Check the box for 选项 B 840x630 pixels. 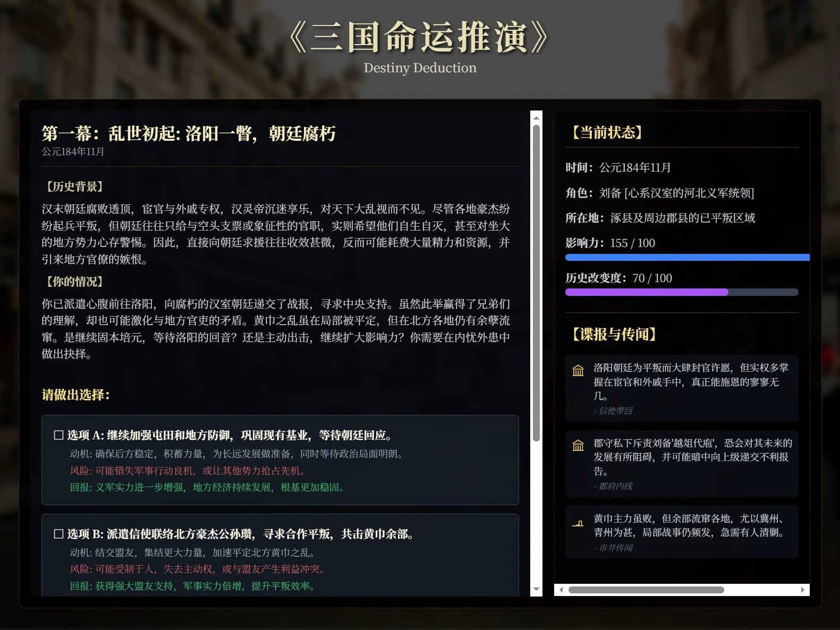pos(59,534)
